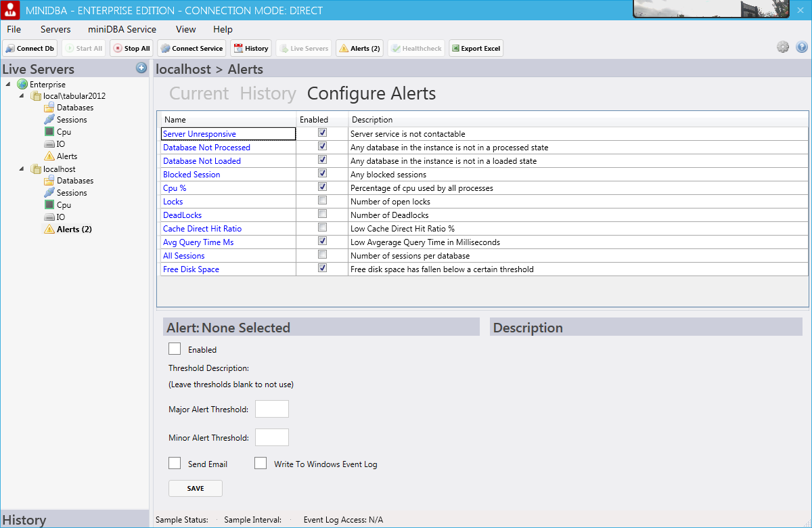The height and width of the screenshot is (528, 812).
Task: Select the Server Unresponsive alert link
Action: click(x=200, y=134)
